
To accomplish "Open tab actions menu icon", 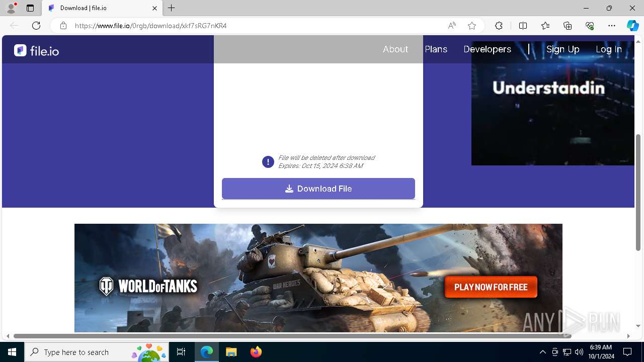I will (x=30, y=8).
